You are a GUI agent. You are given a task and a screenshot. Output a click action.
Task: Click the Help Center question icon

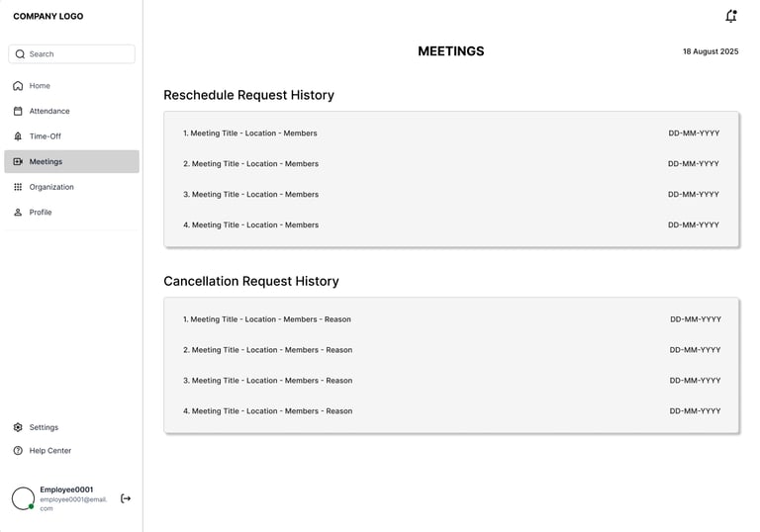pyautogui.click(x=18, y=451)
